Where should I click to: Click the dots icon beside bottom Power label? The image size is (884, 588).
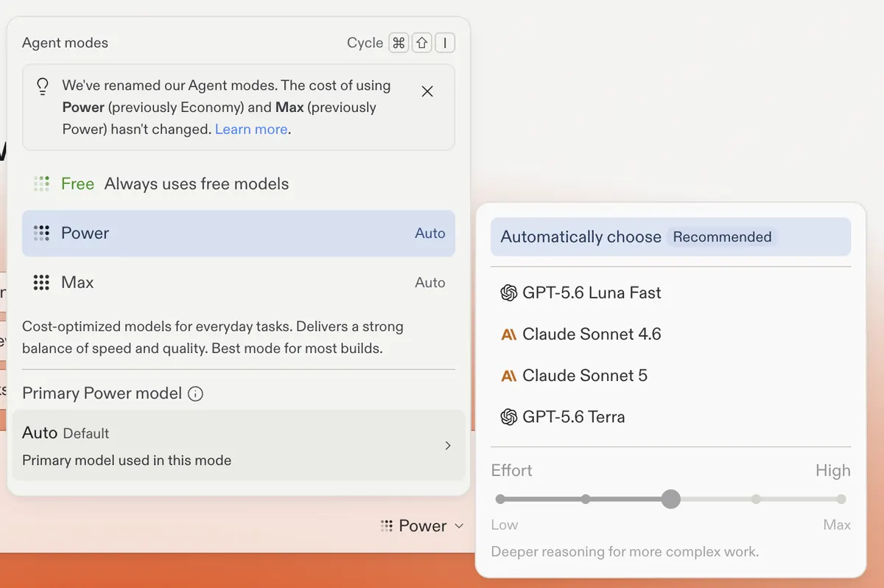click(386, 525)
